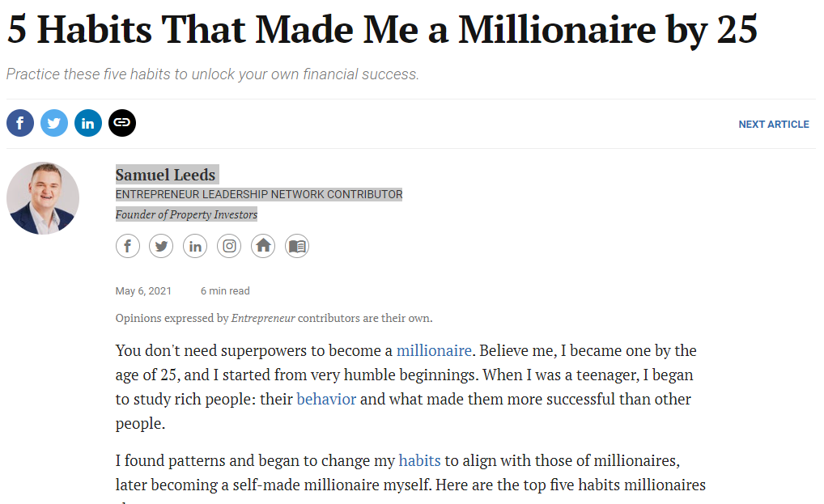The height and width of the screenshot is (504, 824).
Task: Open Samuel Leeds author name link
Action: click(166, 175)
